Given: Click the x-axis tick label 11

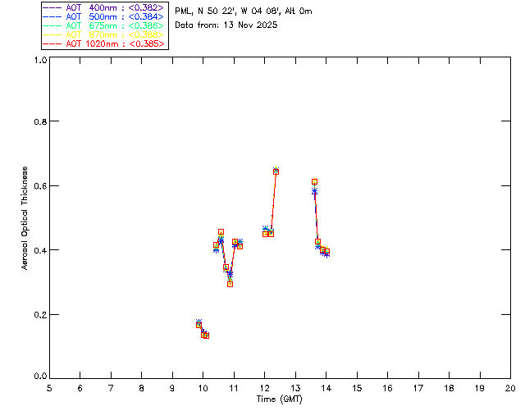Looking at the screenshot, I should tap(234, 388).
